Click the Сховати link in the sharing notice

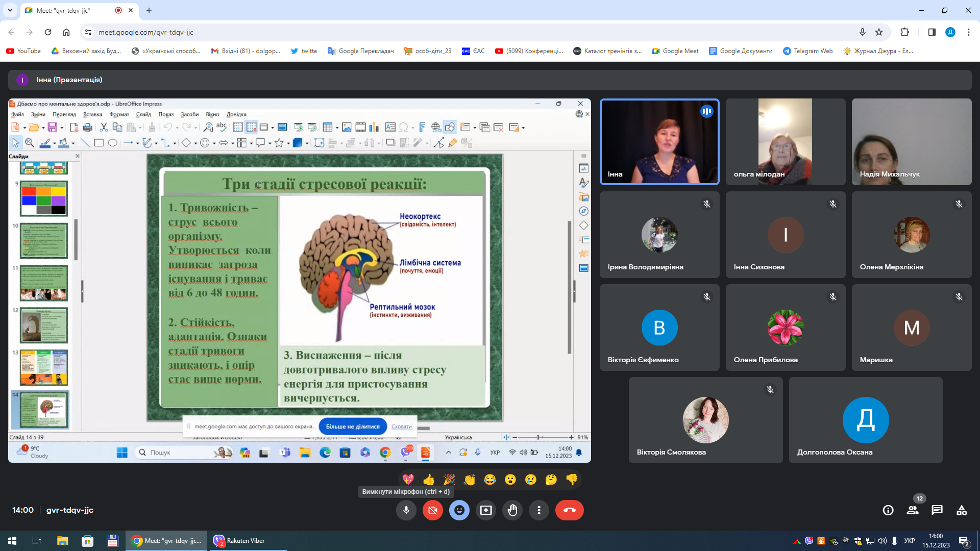402,427
